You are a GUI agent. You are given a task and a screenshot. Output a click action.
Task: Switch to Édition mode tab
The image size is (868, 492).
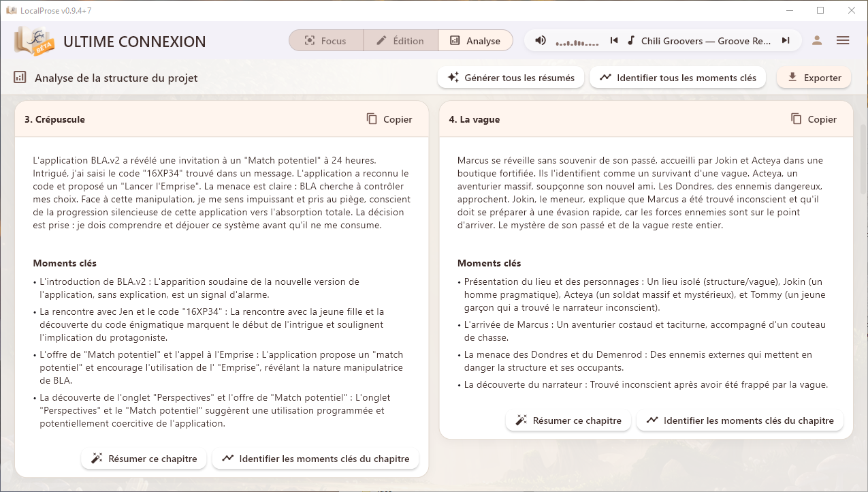(x=400, y=41)
